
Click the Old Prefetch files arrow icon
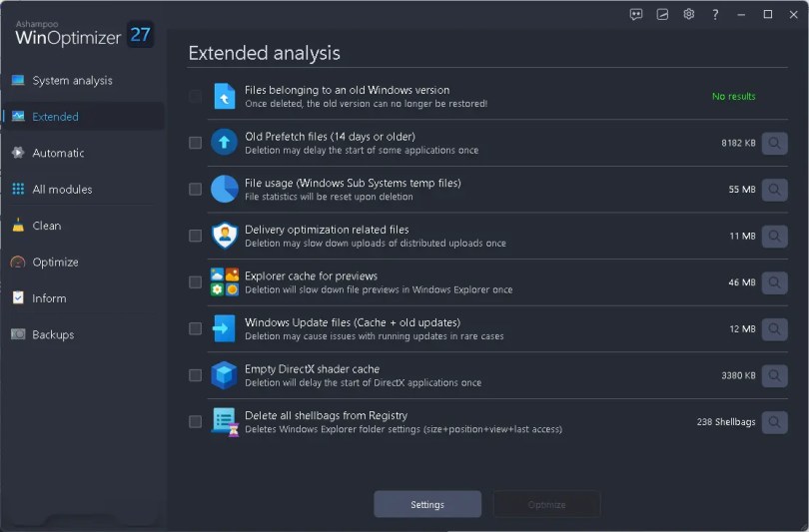click(225, 143)
